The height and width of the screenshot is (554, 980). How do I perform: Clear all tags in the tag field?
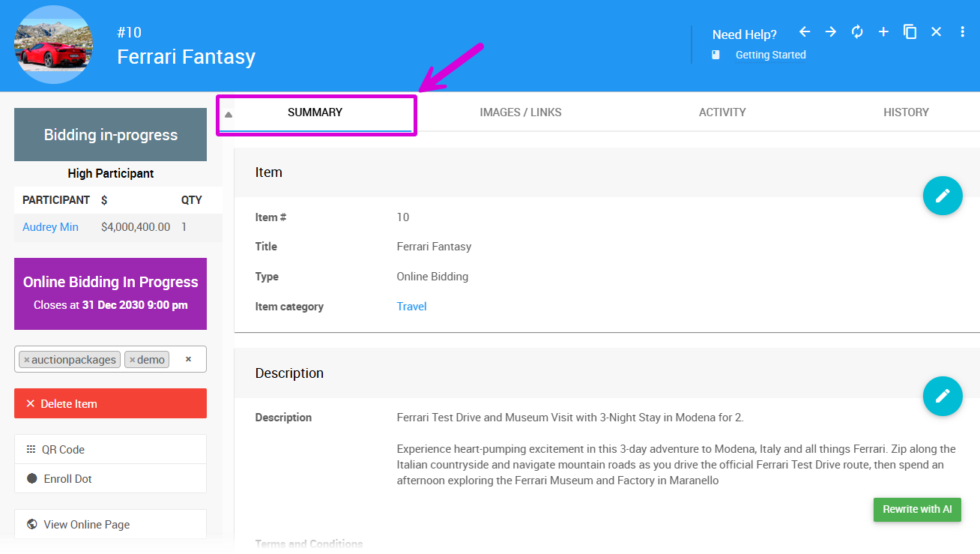tap(188, 359)
